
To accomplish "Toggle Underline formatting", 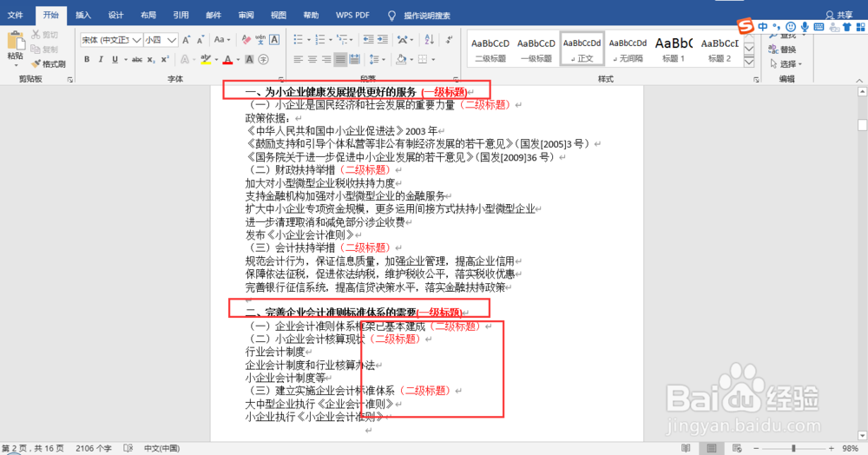I will 115,59.
